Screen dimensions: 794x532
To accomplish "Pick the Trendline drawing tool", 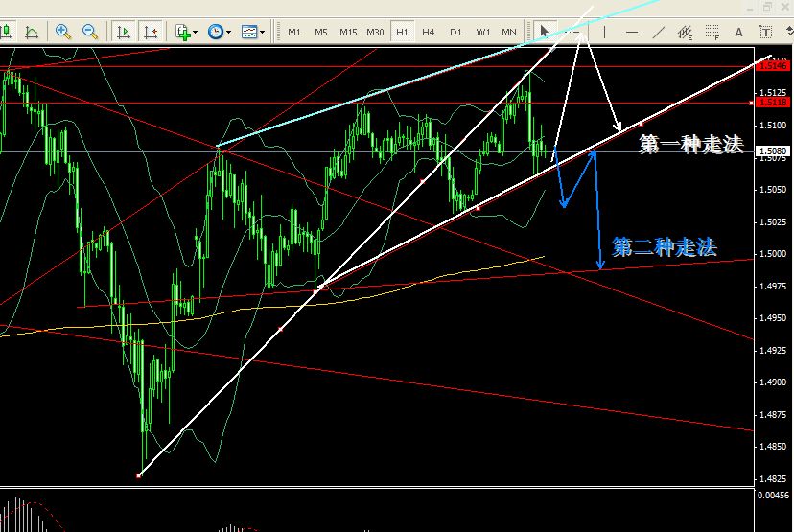I will click(x=658, y=33).
